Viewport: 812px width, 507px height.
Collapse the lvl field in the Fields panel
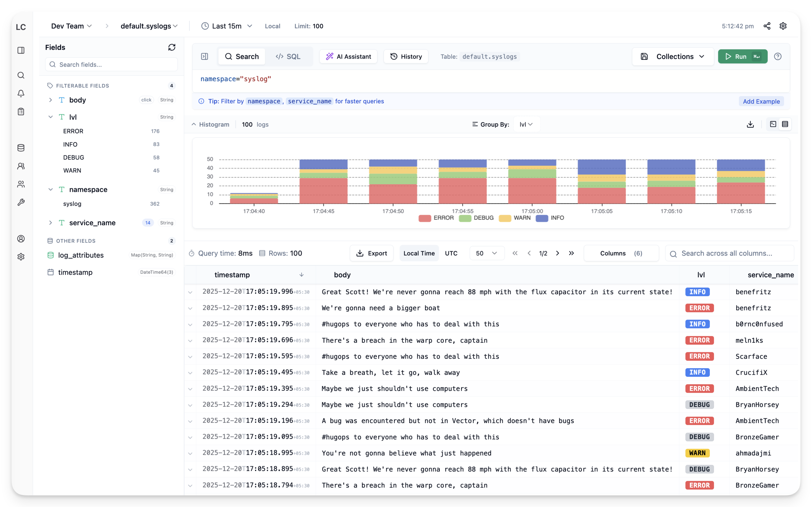click(51, 117)
